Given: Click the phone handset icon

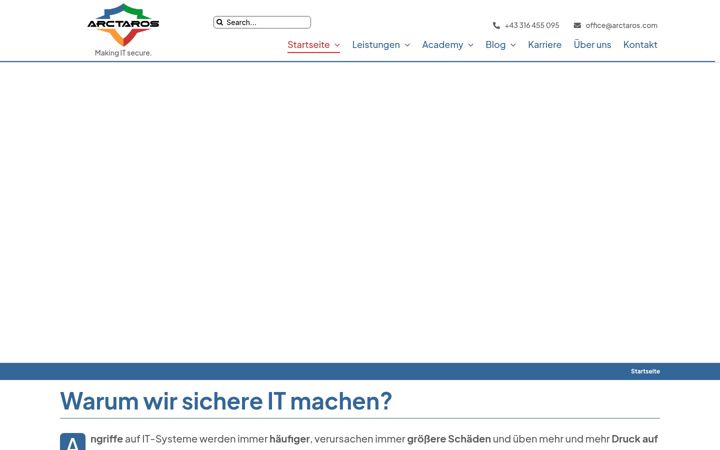Looking at the screenshot, I should pyautogui.click(x=496, y=25).
